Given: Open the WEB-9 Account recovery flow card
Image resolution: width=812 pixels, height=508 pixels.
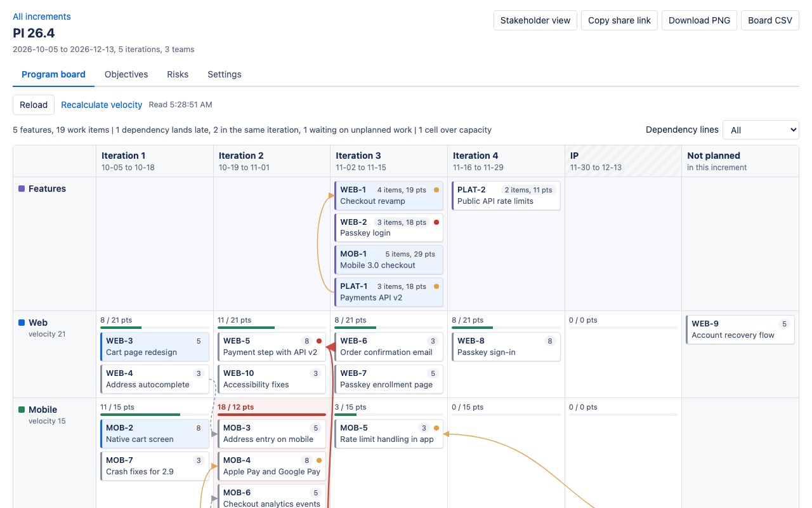Looking at the screenshot, I should (x=740, y=330).
